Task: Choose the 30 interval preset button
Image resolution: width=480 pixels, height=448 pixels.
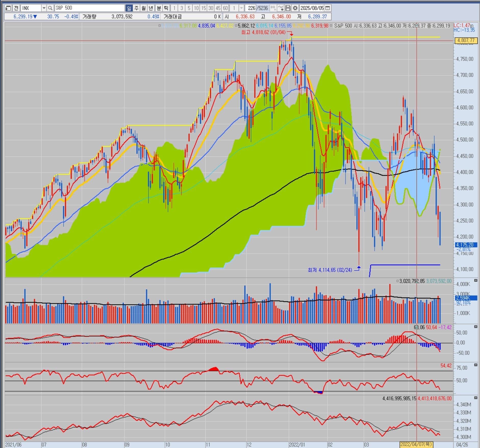Action: pos(211,8)
